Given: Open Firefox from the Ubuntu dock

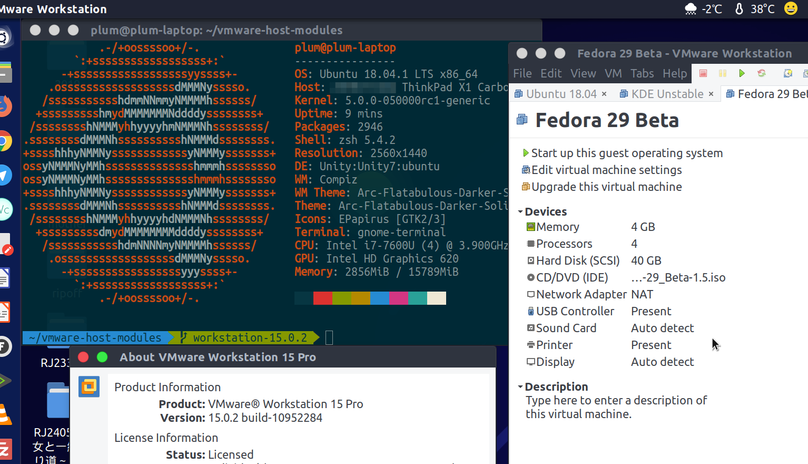Looking at the screenshot, I should click(5, 106).
